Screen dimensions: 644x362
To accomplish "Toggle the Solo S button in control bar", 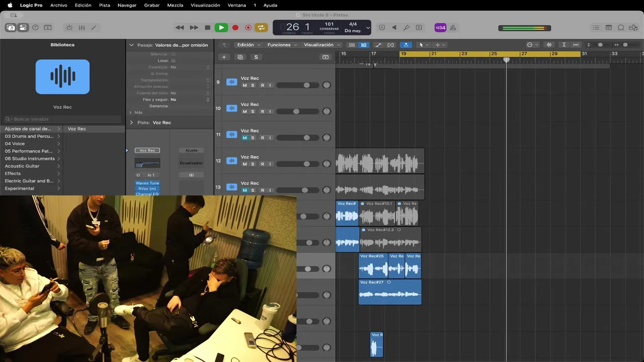I will click(x=419, y=28).
